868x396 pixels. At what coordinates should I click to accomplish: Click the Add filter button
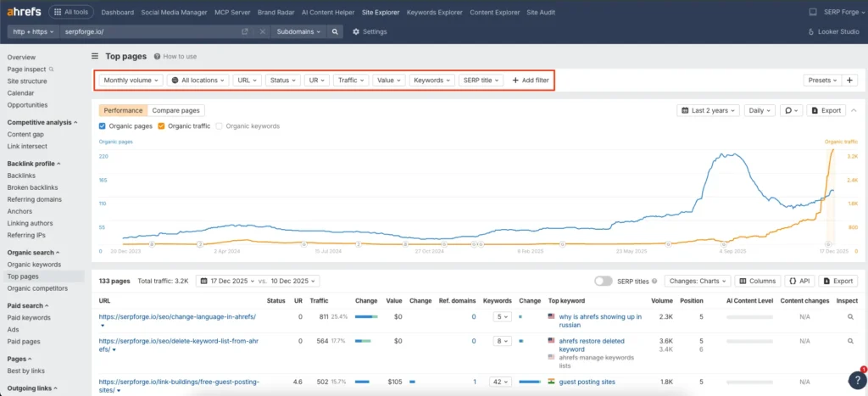pyautogui.click(x=530, y=81)
